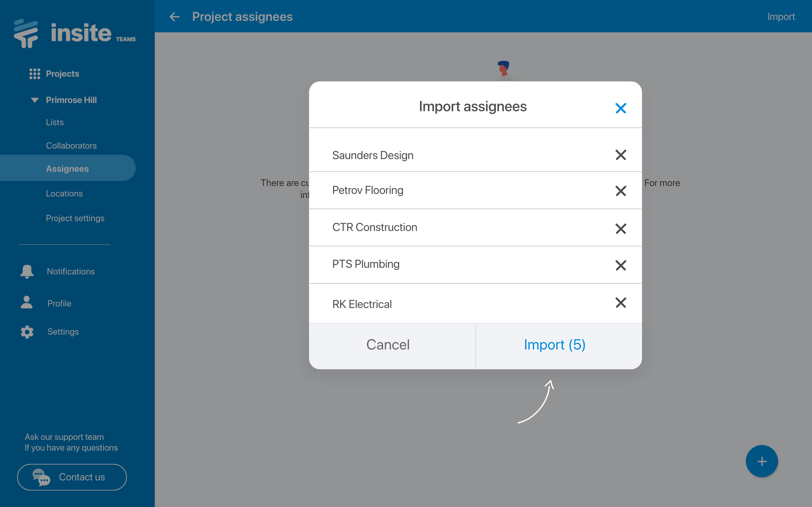
Task: Remove CTR Construction from import list
Action: pyautogui.click(x=620, y=229)
